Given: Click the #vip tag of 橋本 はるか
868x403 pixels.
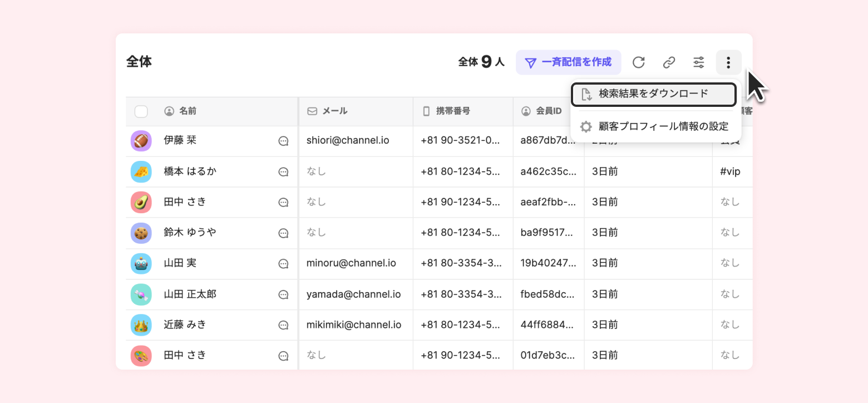Looking at the screenshot, I should [x=729, y=171].
